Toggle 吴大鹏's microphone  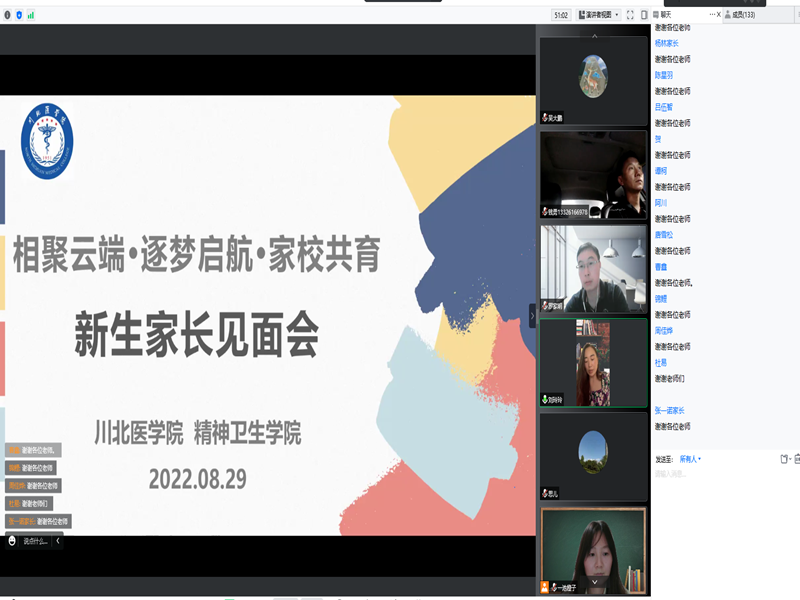click(x=545, y=118)
